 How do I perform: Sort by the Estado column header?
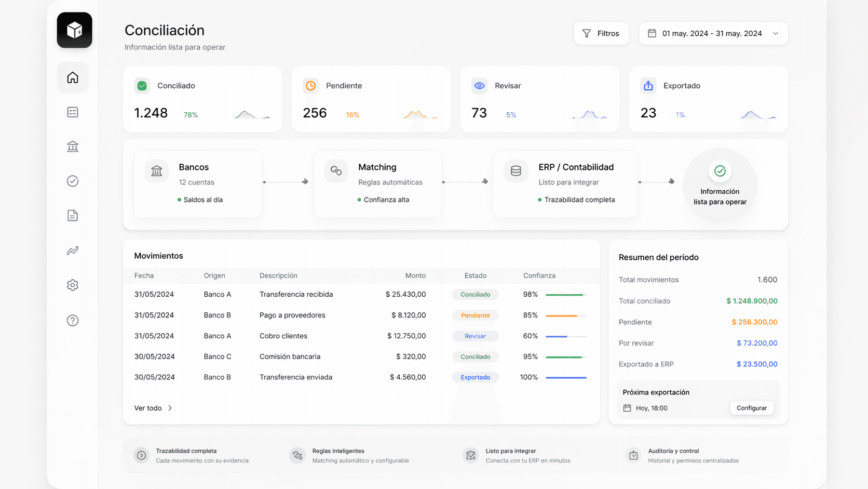click(x=476, y=275)
